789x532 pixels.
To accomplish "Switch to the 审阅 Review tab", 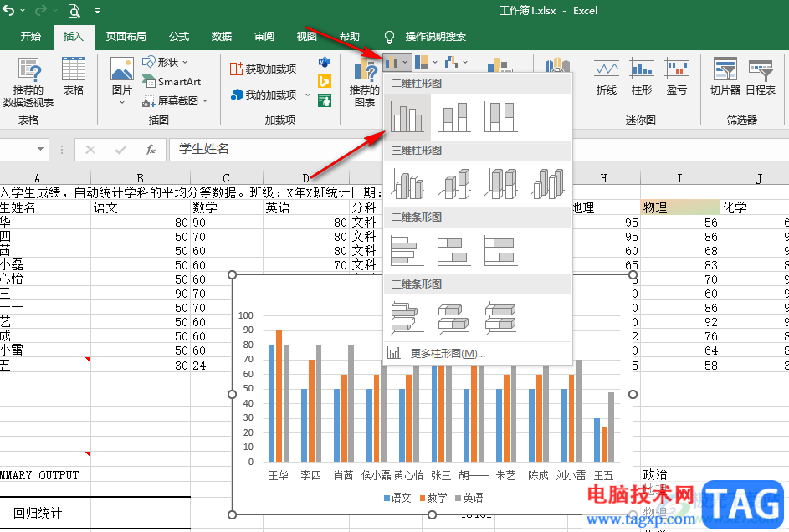I will (264, 37).
